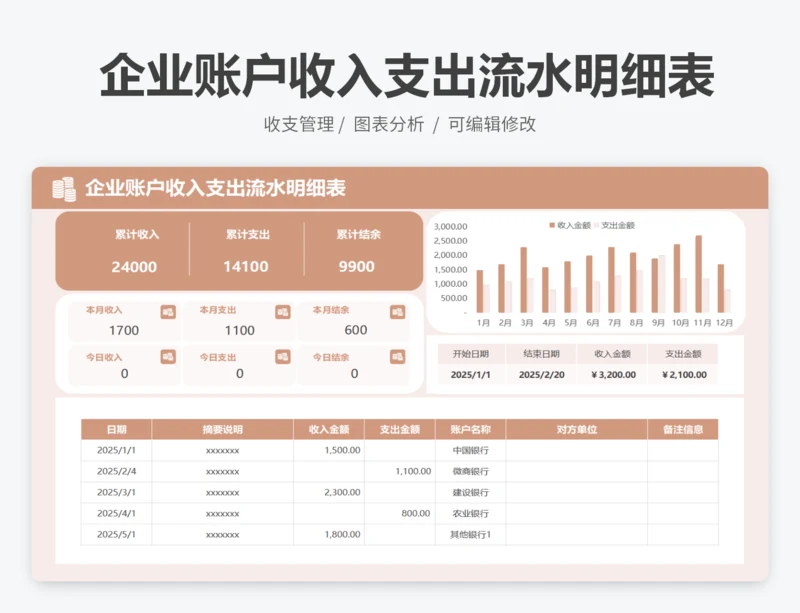Click the table's 支出金额 column header
The height and width of the screenshot is (613, 800).
click(399, 430)
